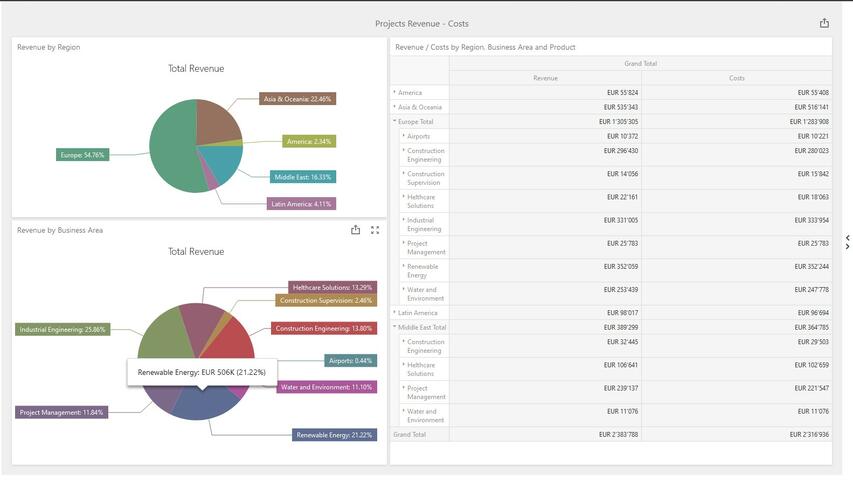
Task: Expand Airports under Europe Total
Action: click(x=404, y=136)
